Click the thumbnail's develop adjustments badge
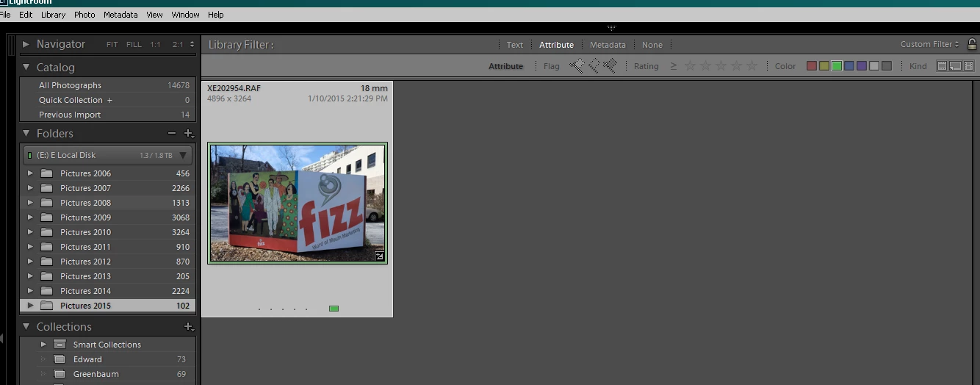The width and height of the screenshot is (980, 385). 379,256
